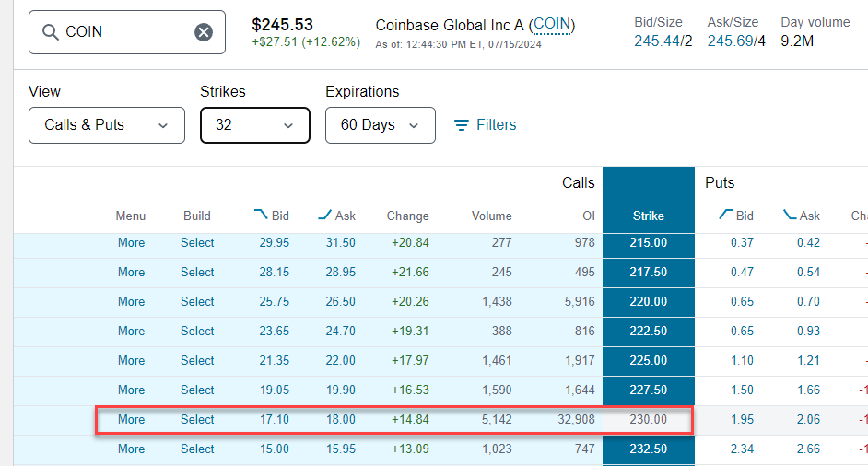Click call ask 22.00

340,360
